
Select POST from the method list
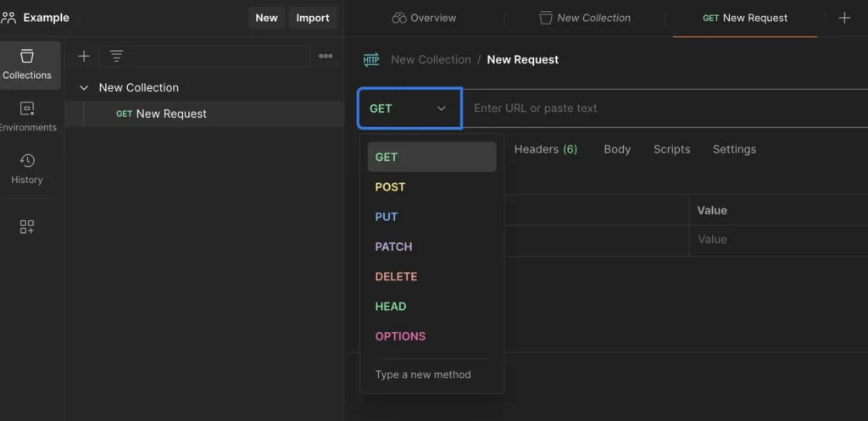(431, 187)
